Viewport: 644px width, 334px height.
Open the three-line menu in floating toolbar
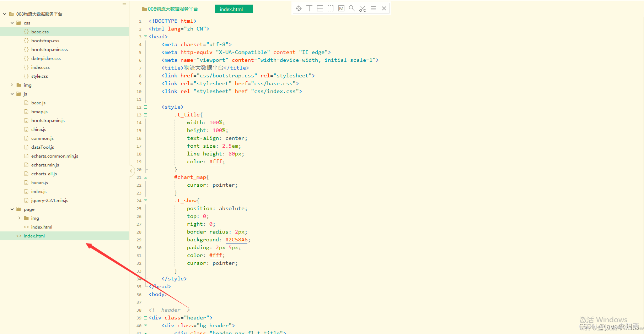373,9
